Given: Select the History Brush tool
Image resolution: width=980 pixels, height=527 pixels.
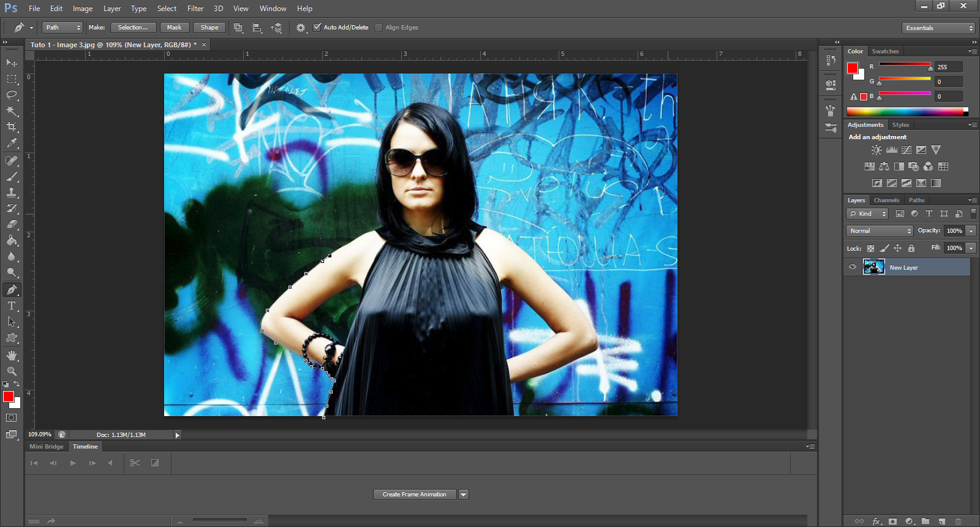Looking at the screenshot, I should (12, 208).
